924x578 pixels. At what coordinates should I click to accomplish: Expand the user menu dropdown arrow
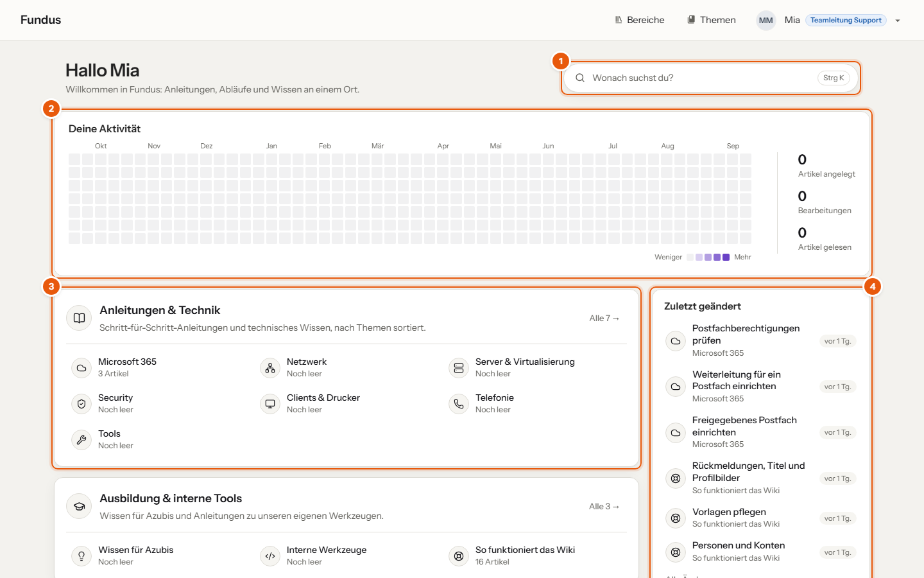pyautogui.click(x=898, y=21)
